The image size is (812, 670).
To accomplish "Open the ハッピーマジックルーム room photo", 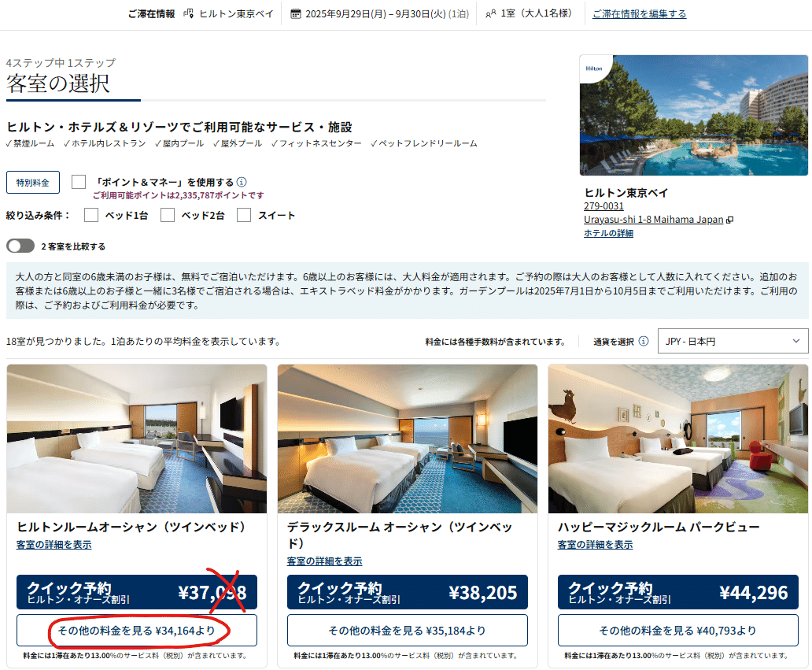I will tap(678, 439).
